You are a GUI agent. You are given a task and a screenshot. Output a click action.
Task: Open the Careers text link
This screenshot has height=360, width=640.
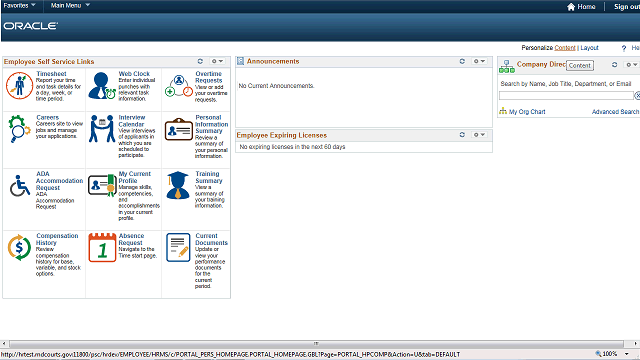point(47,117)
